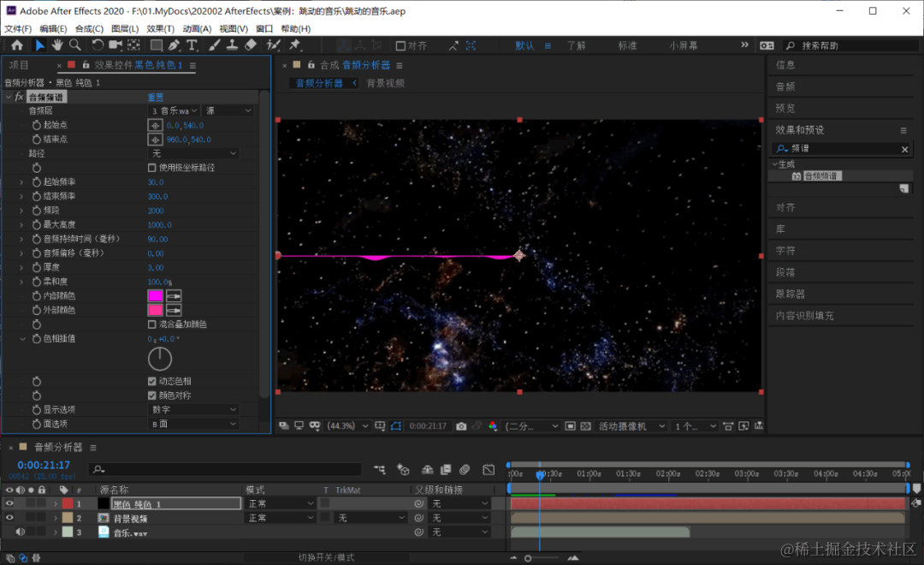Click the timeline search field

(x=225, y=469)
